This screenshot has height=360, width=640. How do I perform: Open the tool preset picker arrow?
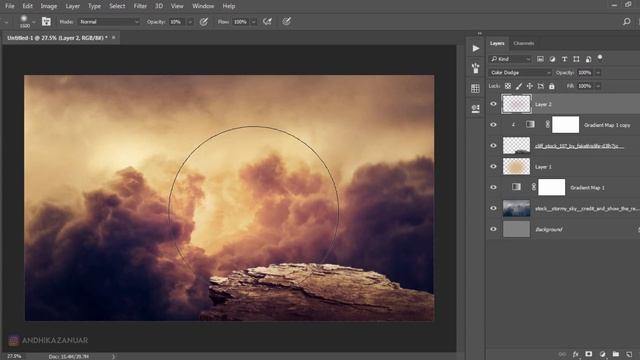[x=6, y=22]
